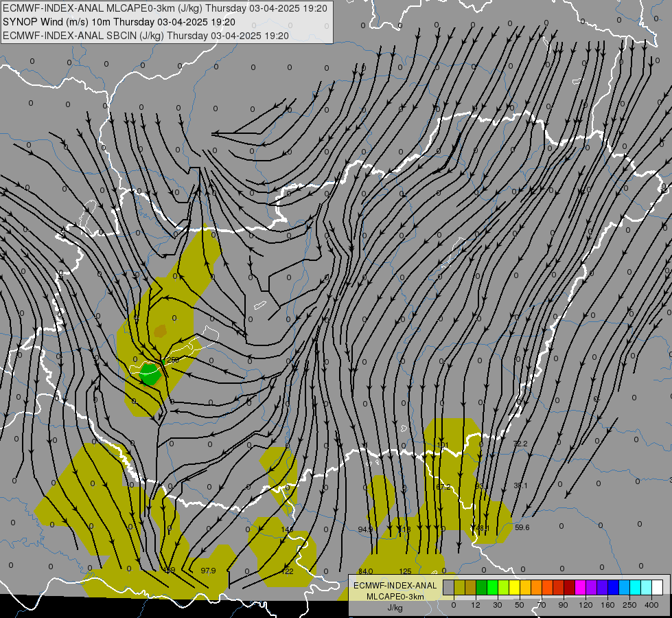Click the legend tick label 400
The height and width of the screenshot is (618, 672).
(651, 605)
